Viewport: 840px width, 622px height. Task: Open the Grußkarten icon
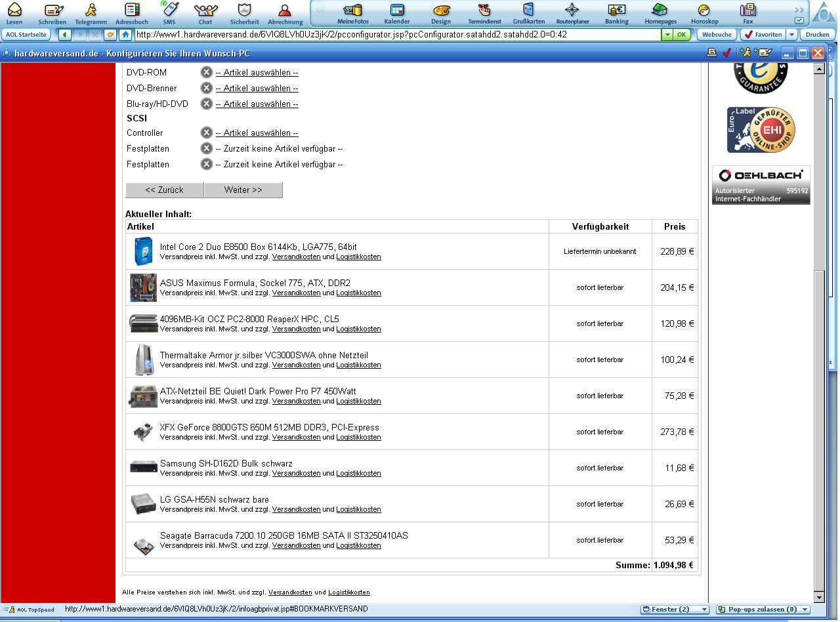pos(529,12)
